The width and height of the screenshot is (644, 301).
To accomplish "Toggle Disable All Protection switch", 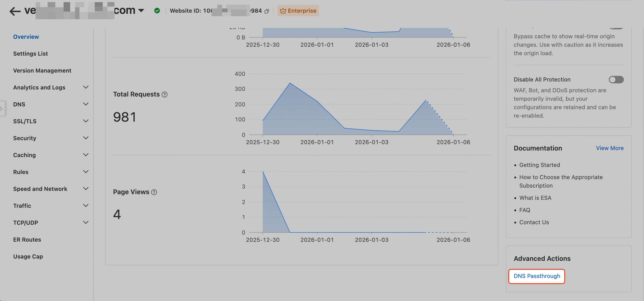I will click(616, 80).
